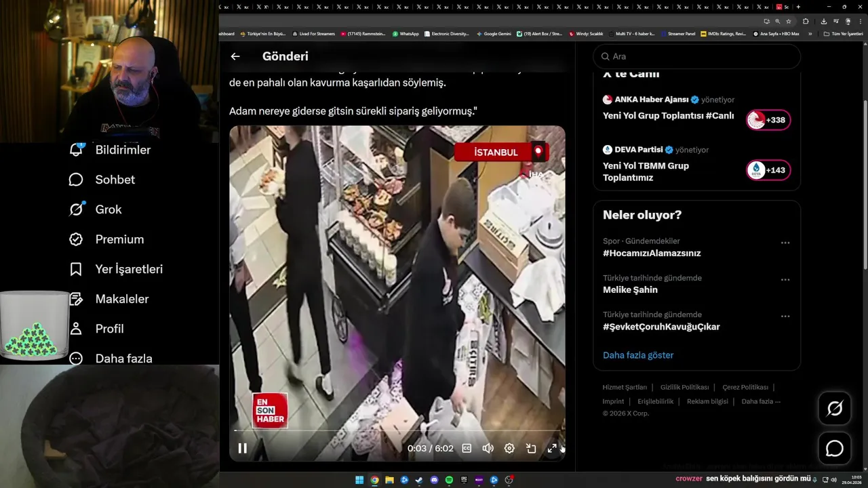Open Chrome from the taskbar

[x=374, y=480]
